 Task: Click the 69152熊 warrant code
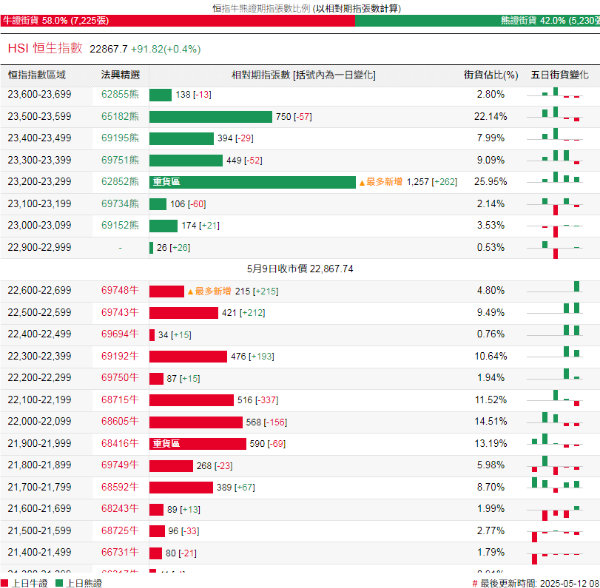coord(120,225)
